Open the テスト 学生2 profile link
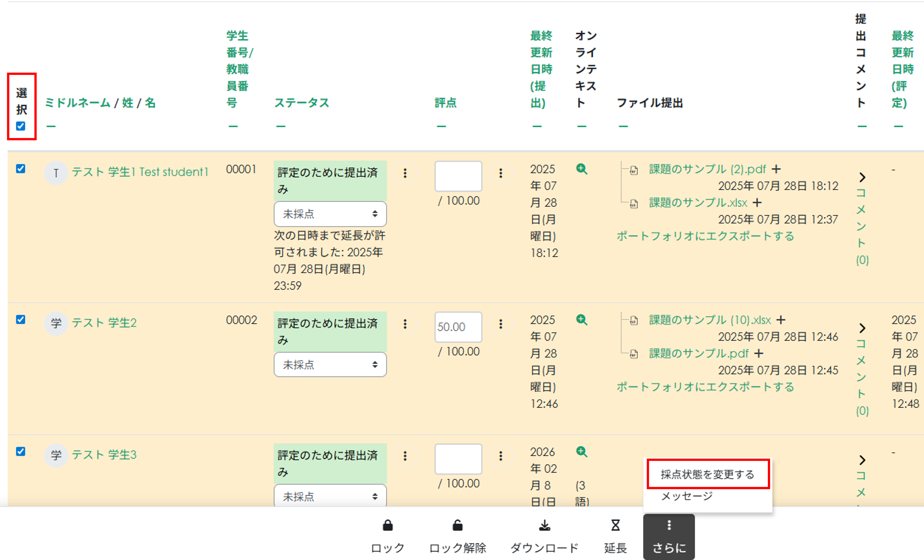The width and height of the screenshot is (924, 560). (104, 323)
